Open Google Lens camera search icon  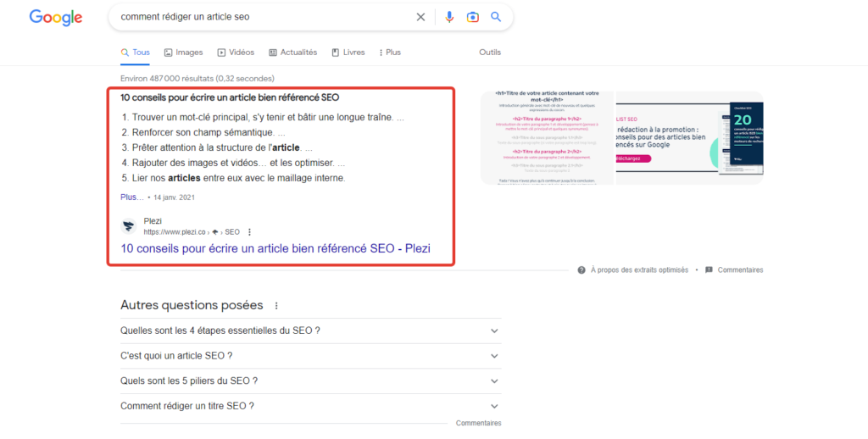[x=473, y=17]
